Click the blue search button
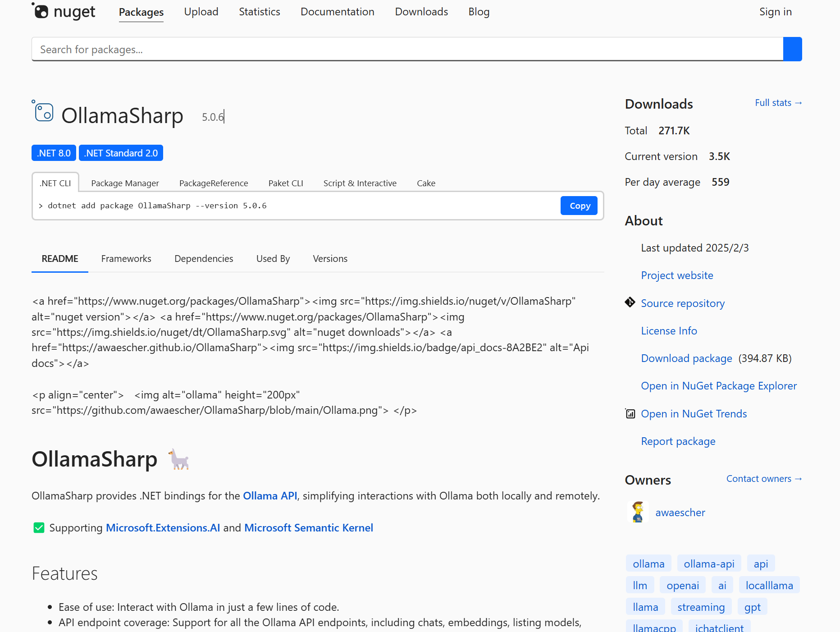Image resolution: width=840 pixels, height=632 pixels. (x=792, y=49)
